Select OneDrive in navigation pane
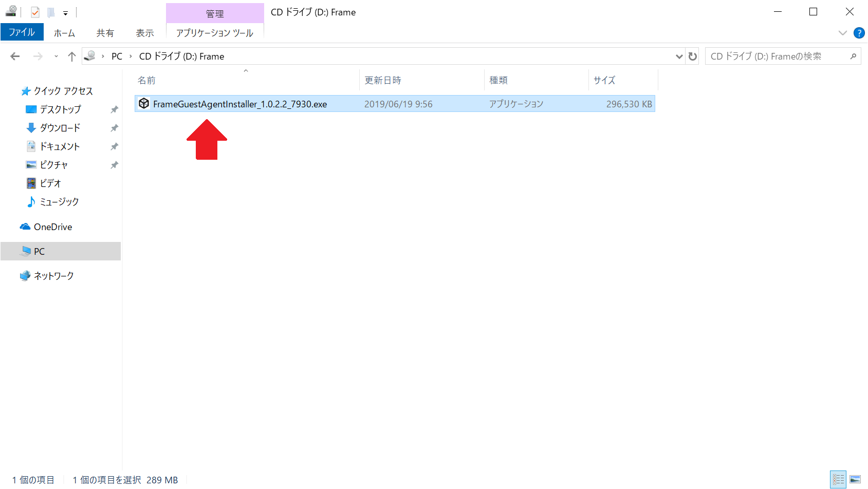The image size is (868, 489). 53,227
